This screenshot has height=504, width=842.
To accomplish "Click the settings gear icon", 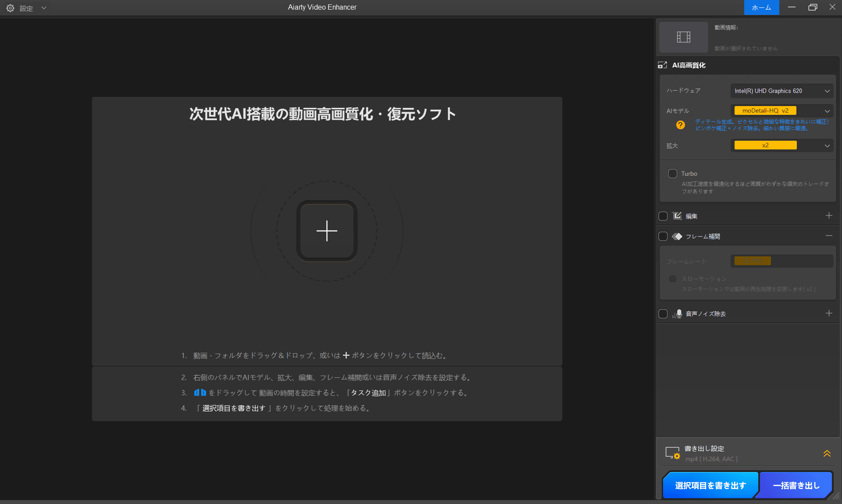I will pos(10,8).
